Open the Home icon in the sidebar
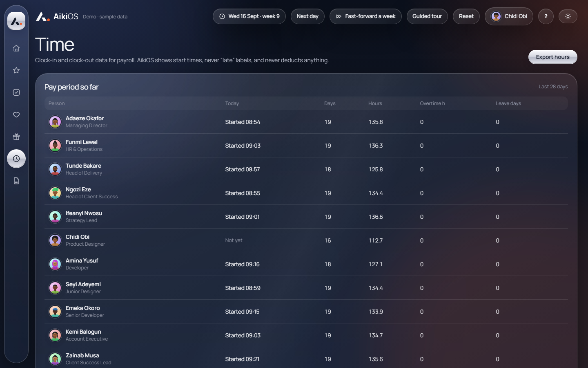 pos(16,48)
